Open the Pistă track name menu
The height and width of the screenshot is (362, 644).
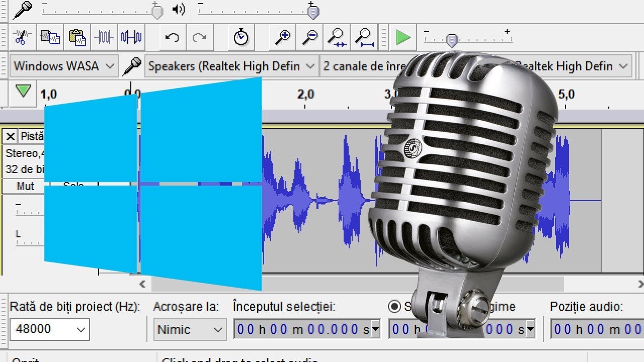(32, 136)
